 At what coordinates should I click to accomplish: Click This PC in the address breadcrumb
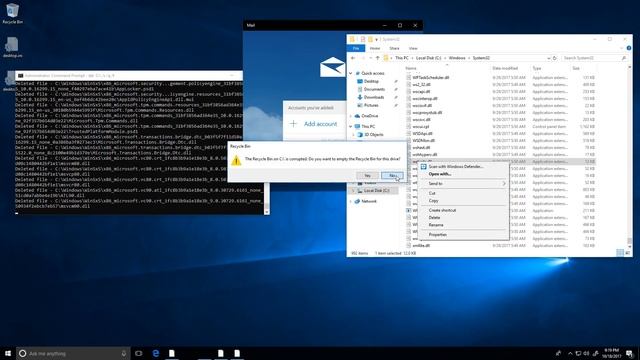pos(402,58)
